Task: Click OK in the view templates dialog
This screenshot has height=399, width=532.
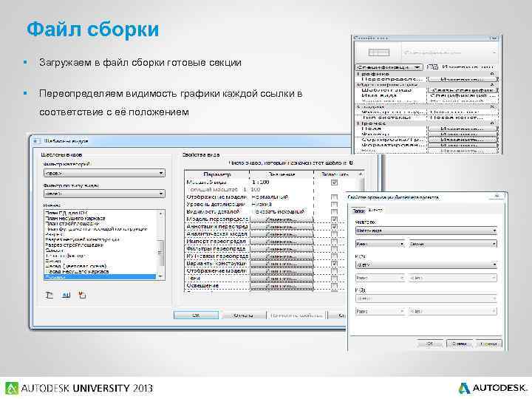Action: click(x=196, y=316)
